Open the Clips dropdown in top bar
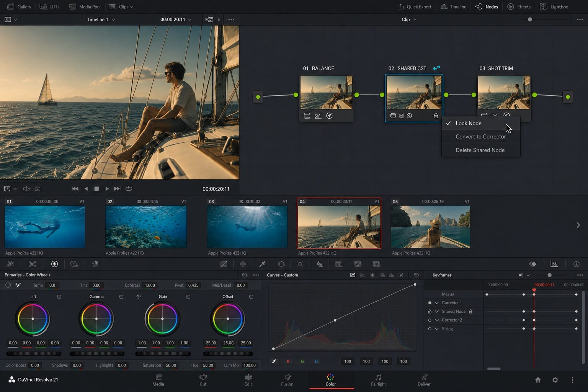The width and height of the screenshot is (588, 392). click(x=121, y=7)
